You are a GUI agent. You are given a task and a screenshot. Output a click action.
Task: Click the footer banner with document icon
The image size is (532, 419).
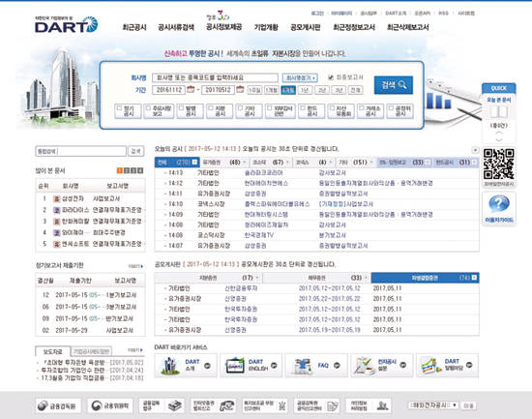[x=317, y=405]
